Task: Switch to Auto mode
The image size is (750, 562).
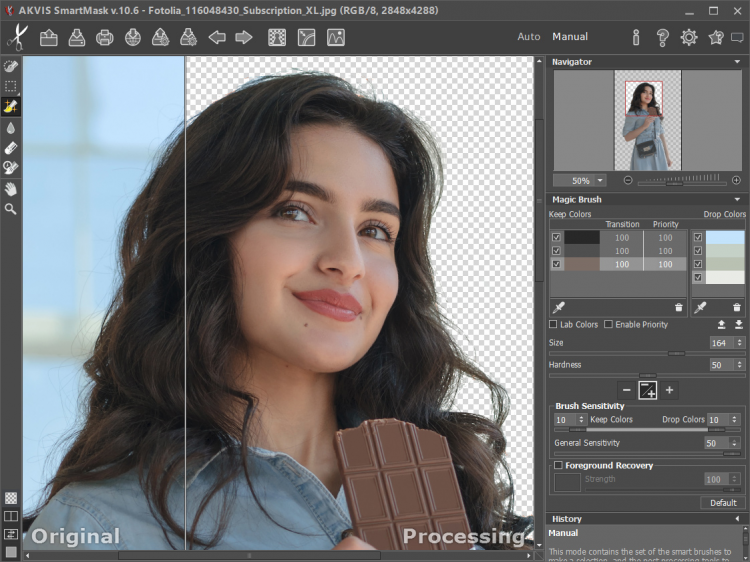Action: pyautogui.click(x=528, y=37)
